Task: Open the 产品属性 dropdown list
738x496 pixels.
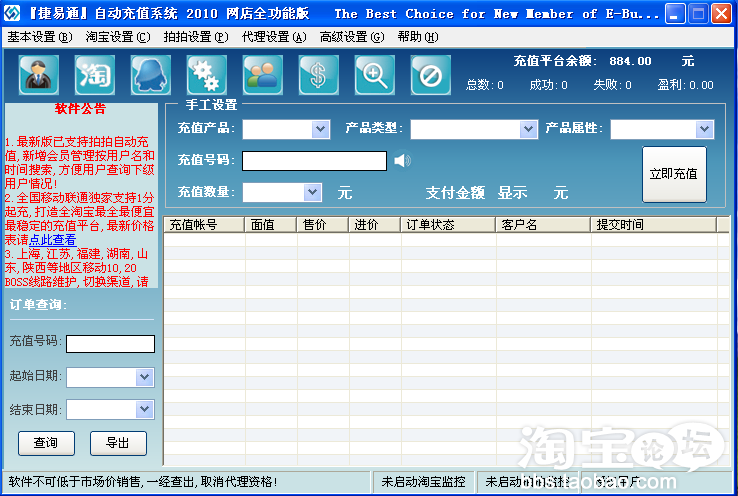Action: pyautogui.click(x=704, y=129)
